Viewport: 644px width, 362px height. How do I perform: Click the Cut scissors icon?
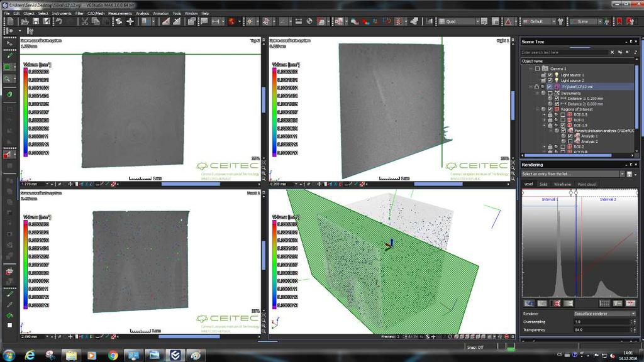click(x=85, y=21)
